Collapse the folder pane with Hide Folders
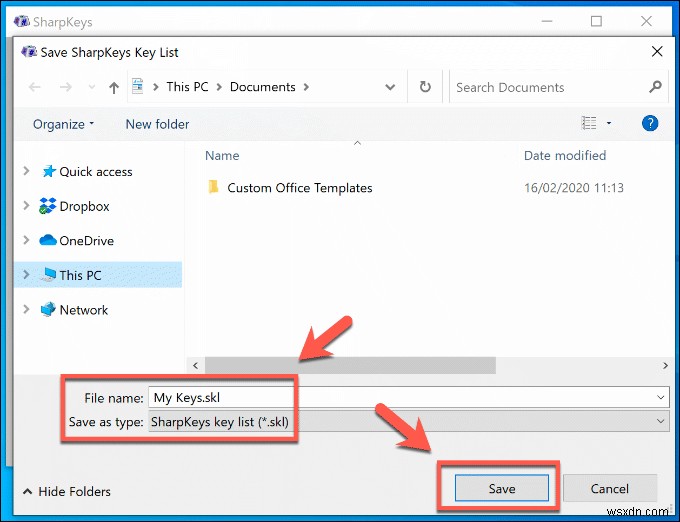This screenshot has width=680, height=522. 66,491
